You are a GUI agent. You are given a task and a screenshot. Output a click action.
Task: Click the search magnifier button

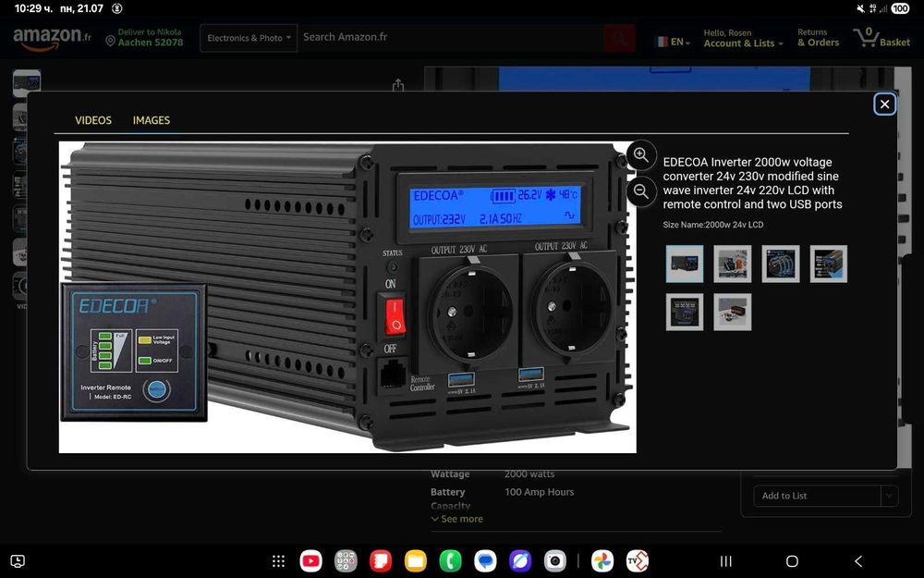click(x=619, y=38)
